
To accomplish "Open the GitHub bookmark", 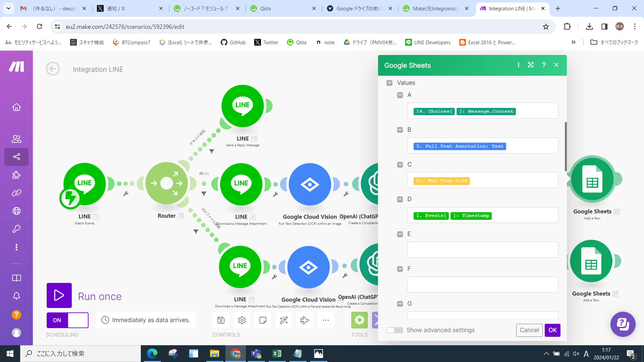I will pos(233,42).
